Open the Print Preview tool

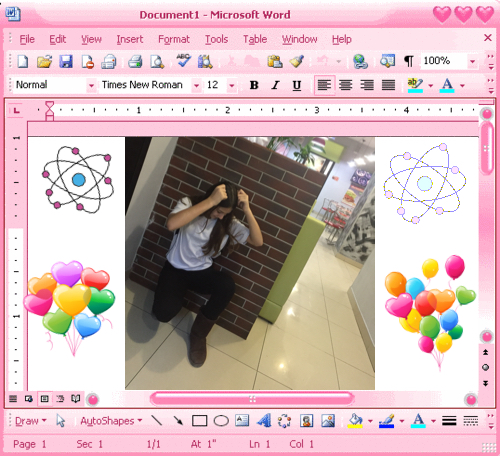click(x=157, y=62)
